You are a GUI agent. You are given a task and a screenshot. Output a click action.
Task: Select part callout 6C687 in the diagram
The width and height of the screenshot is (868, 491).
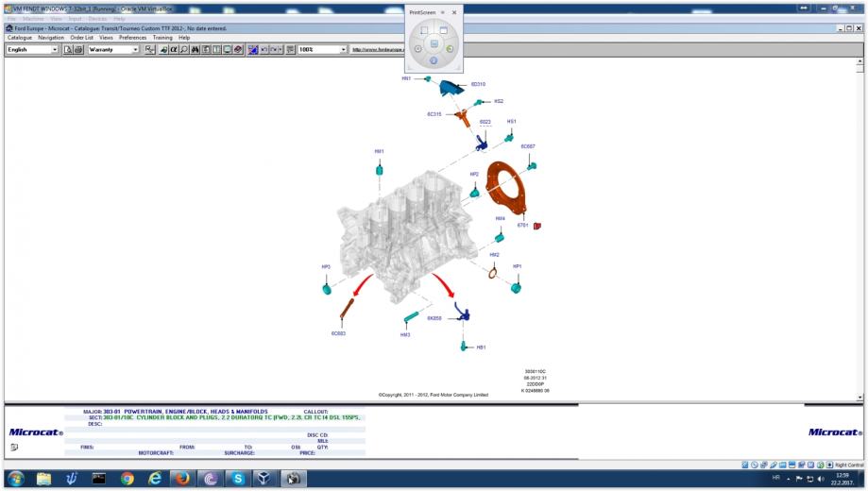[x=528, y=146]
